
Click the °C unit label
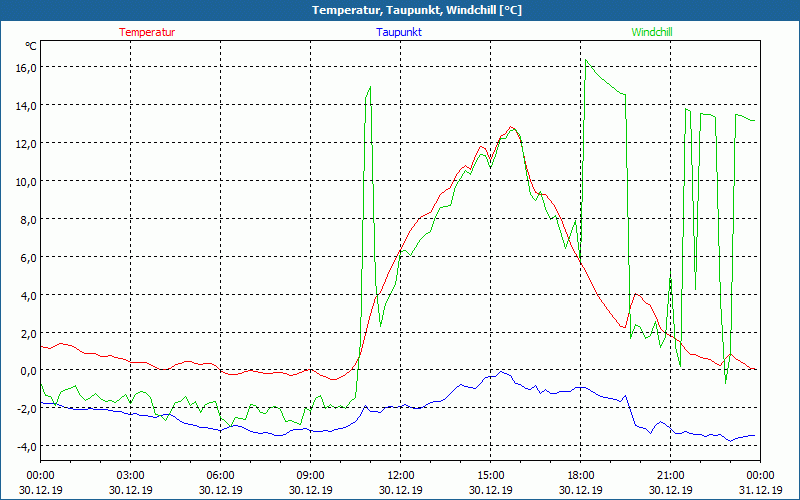tap(31, 46)
